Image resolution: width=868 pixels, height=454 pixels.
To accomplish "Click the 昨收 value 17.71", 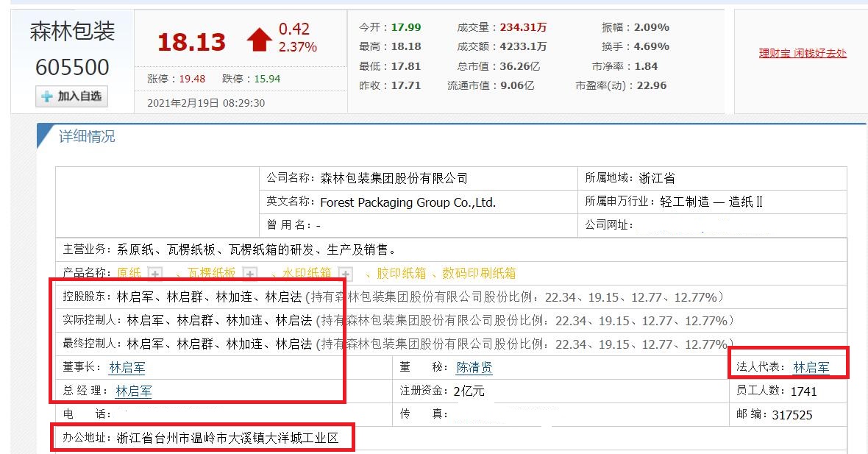I will [406, 85].
